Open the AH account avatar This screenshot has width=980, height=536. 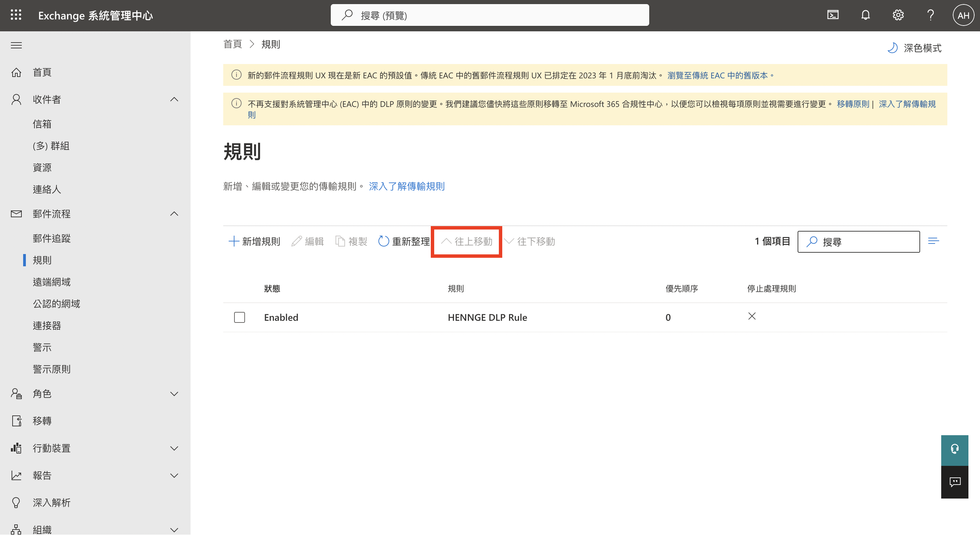pyautogui.click(x=963, y=15)
